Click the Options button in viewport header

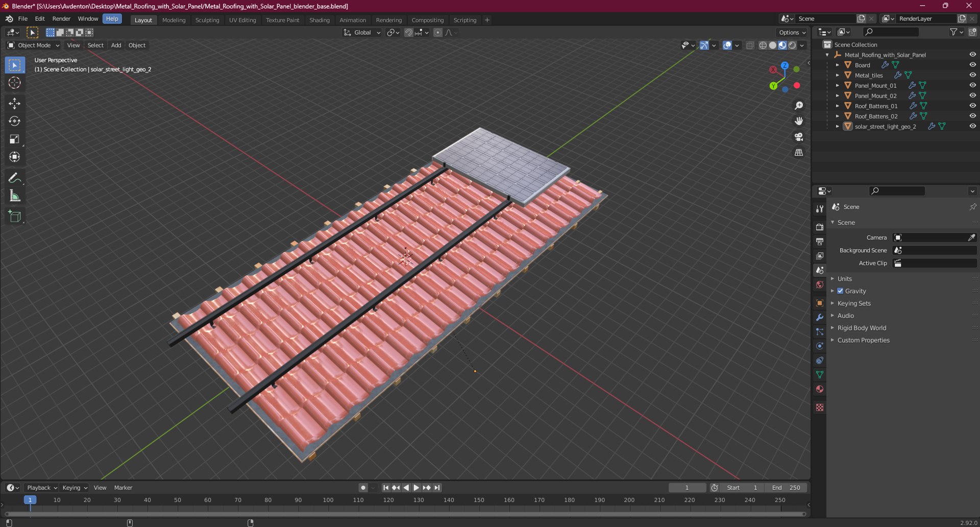pyautogui.click(x=792, y=33)
